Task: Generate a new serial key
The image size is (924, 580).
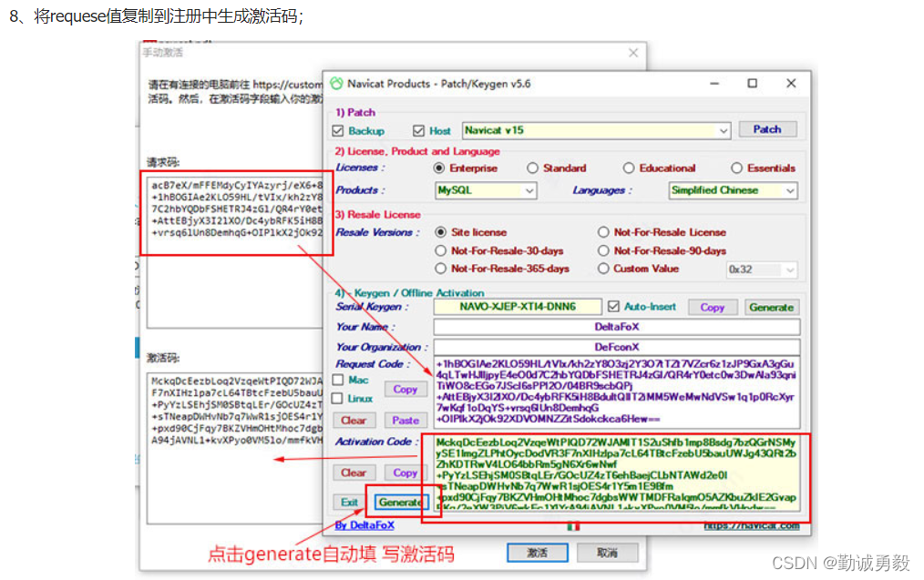Action: (x=772, y=308)
